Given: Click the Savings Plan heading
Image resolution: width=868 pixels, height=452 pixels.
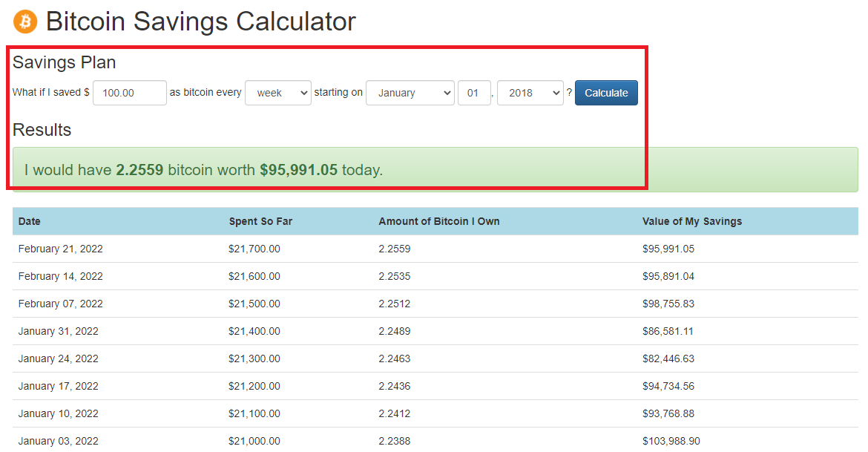Looking at the screenshot, I should click(x=65, y=62).
